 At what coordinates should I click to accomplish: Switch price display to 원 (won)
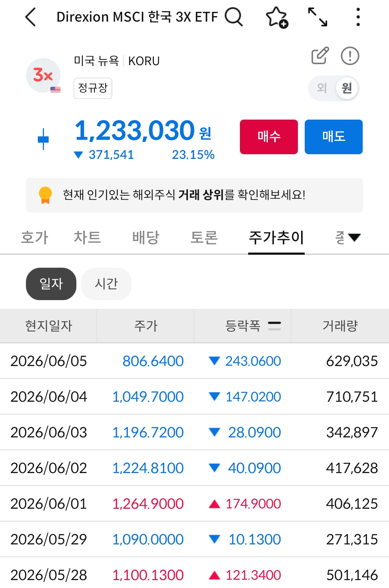coord(346,88)
